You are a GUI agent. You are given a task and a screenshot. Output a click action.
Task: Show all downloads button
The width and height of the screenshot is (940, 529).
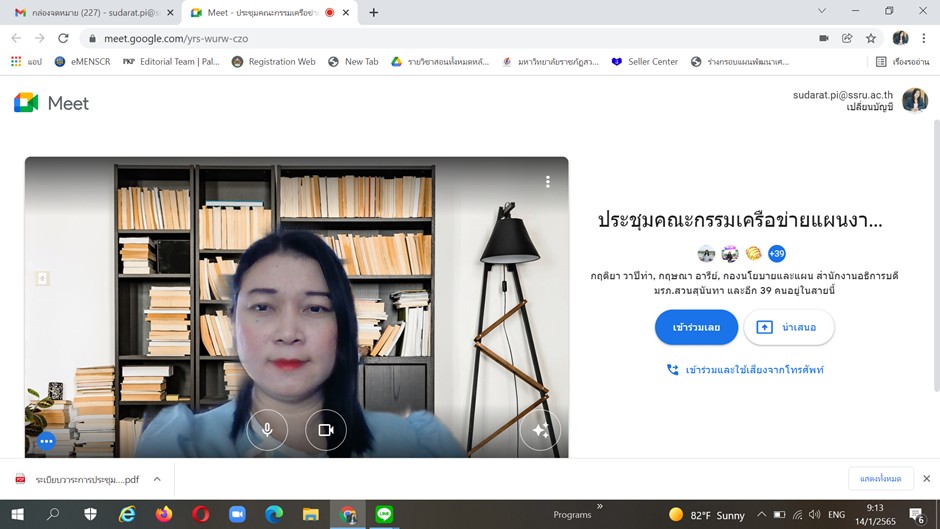coord(880,479)
